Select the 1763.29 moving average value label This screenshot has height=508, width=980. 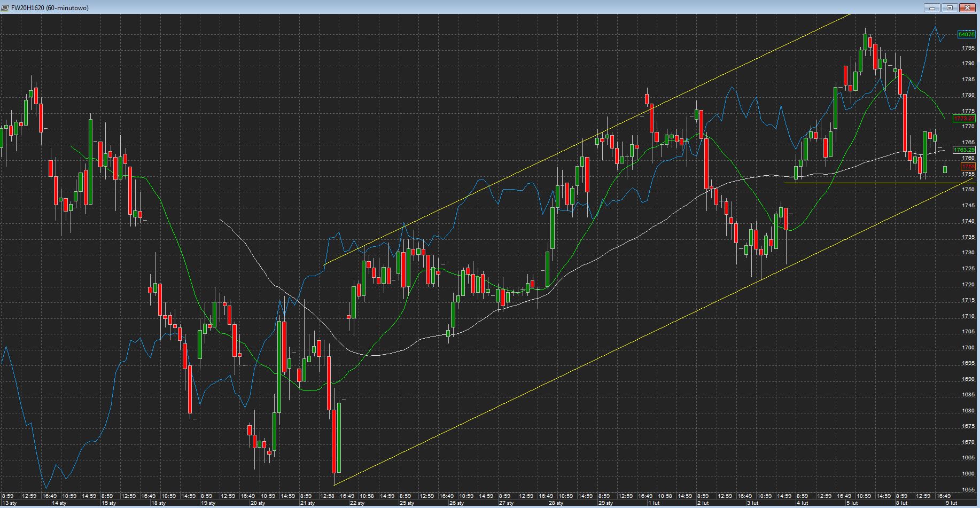965,150
